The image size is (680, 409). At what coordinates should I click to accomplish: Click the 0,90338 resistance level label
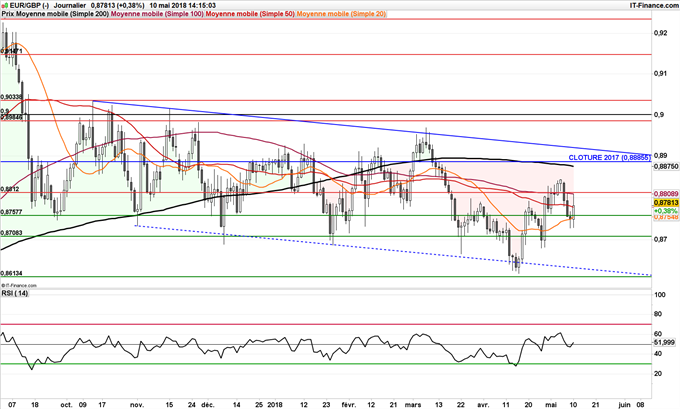coord(12,97)
